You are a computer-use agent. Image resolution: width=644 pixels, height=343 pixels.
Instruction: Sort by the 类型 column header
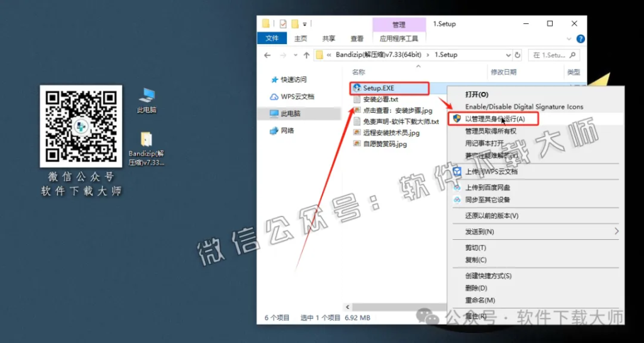tap(574, 72)
